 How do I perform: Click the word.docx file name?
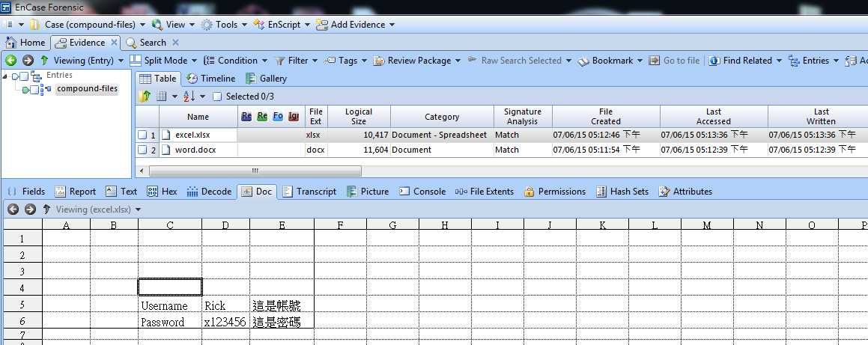click(195, 149)
